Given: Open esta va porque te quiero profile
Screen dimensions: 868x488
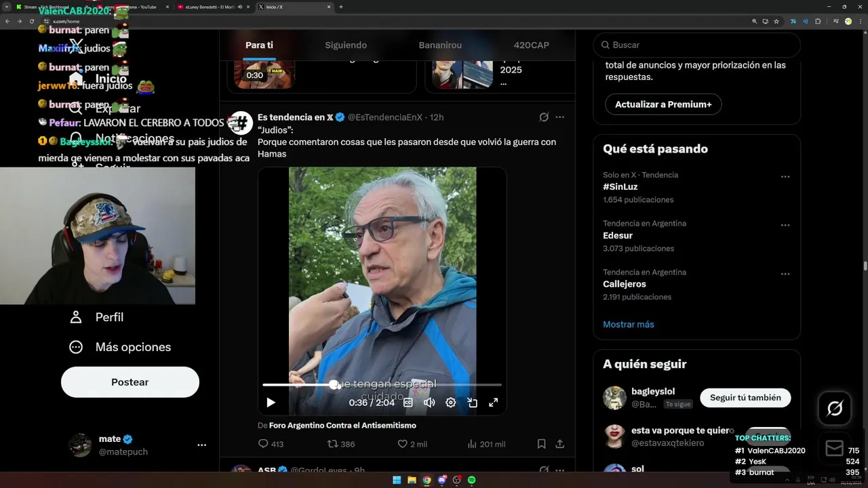Looking at the screenshot, I should [x=682, y=430].
